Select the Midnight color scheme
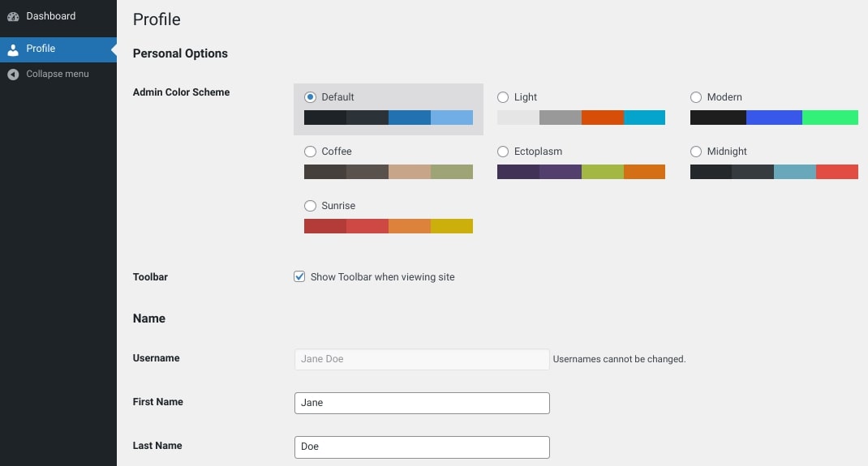 point(696,152)
